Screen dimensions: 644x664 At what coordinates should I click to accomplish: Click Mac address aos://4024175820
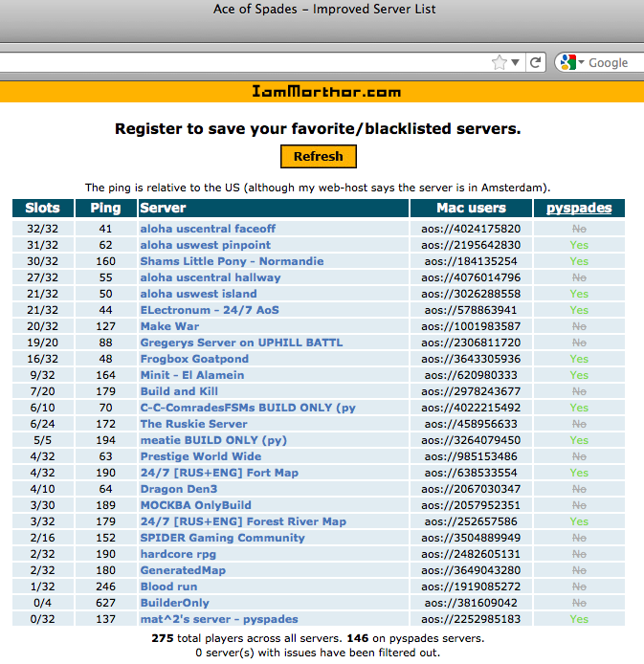click(471, 229)
